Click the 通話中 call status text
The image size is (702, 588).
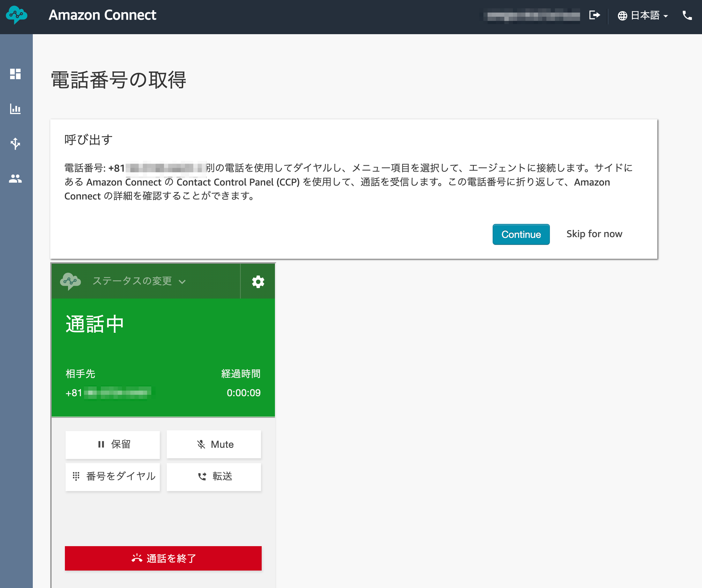tap(95, 324)
